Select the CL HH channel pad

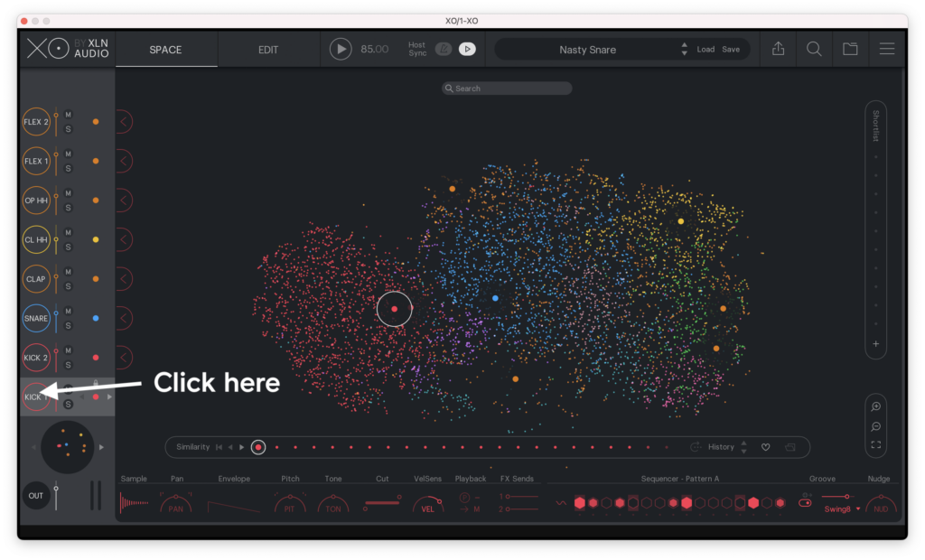[x=36, y=239]
